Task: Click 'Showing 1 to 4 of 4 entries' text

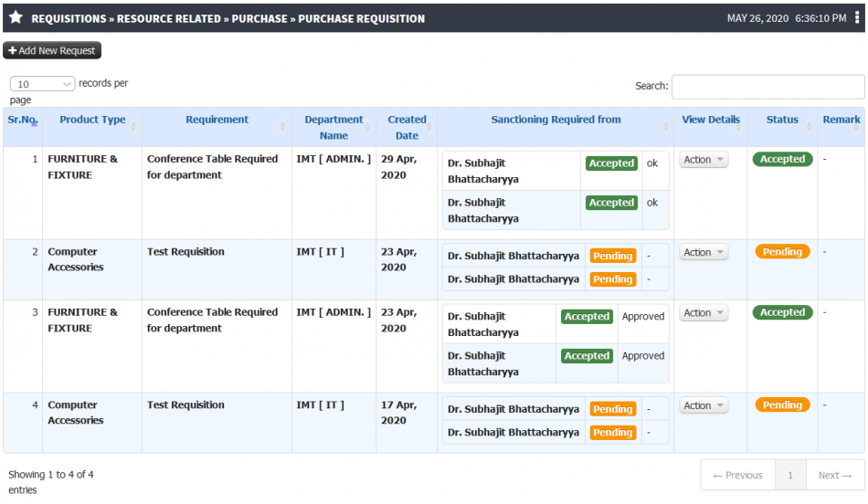Action: pos(51,482)
